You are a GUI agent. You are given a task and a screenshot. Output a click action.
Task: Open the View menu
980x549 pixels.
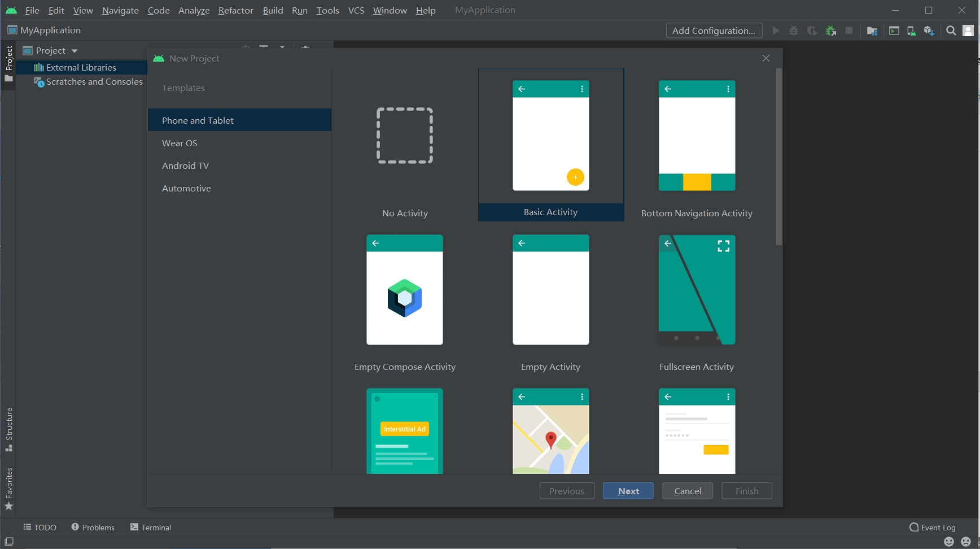83,10
